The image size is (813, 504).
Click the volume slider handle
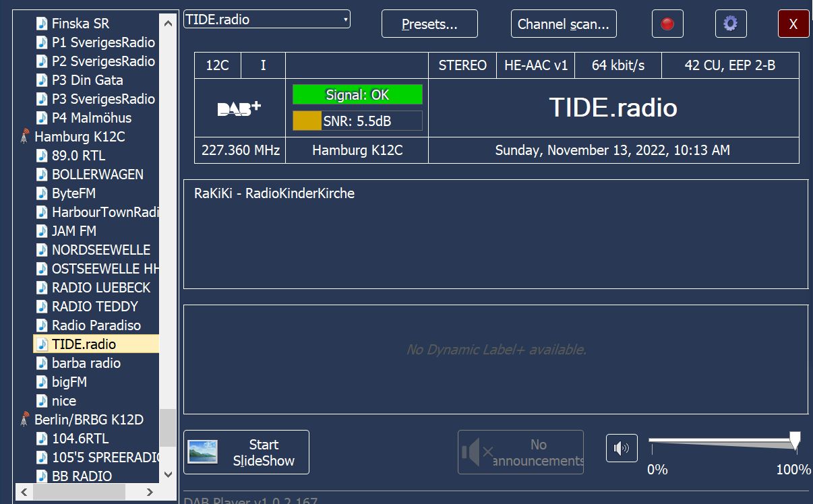tap(795, 441)
